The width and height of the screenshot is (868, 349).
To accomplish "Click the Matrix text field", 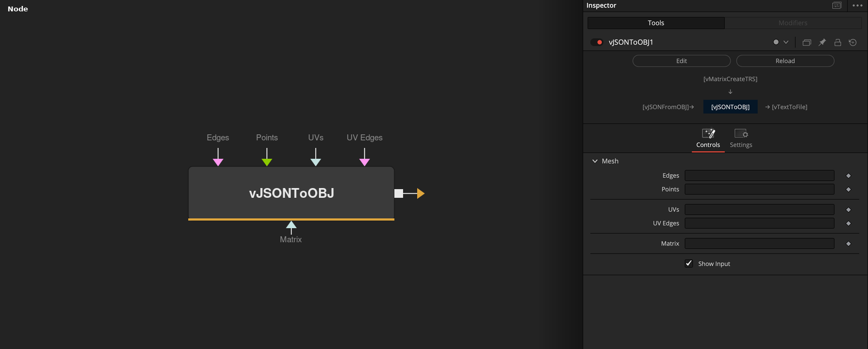I will click(759, 244).
